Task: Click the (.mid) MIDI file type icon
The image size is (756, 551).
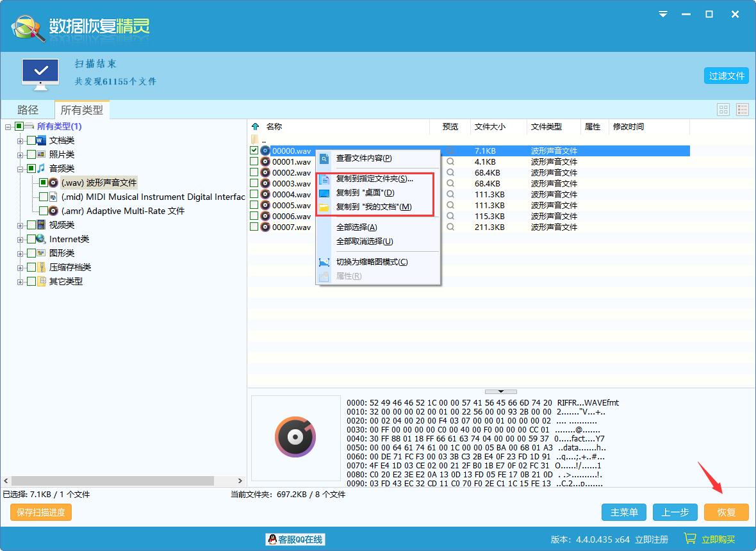Action: (54, 197)
